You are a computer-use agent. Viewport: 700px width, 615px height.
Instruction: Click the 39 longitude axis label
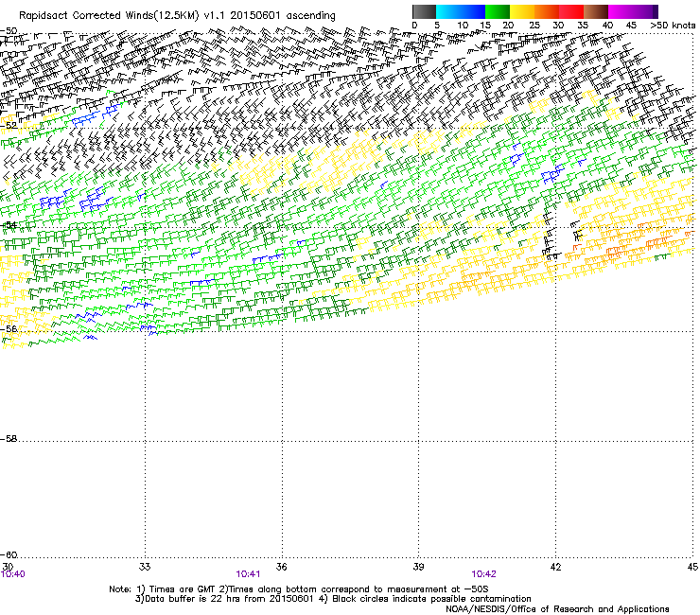pyautogui.click(x=418, y=567)
